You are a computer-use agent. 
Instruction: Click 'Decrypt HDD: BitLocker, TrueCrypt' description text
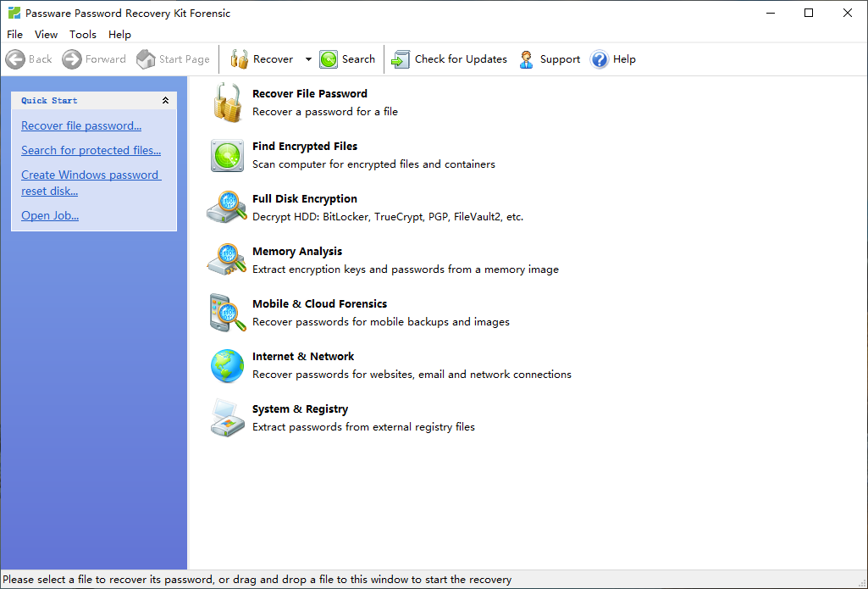(388, 217)
